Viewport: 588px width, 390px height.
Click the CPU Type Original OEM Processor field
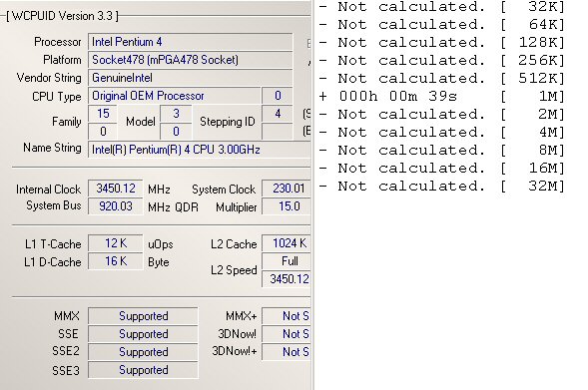(175, 96)
